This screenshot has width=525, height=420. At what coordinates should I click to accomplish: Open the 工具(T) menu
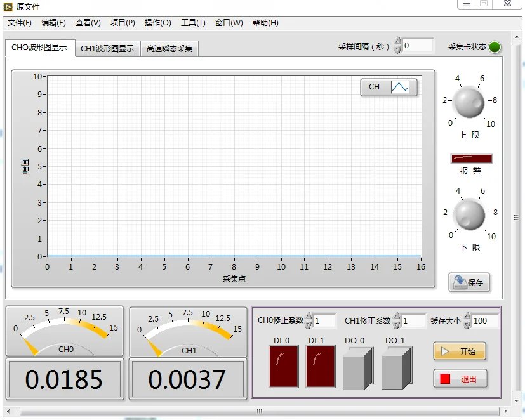tap(193, 23)
